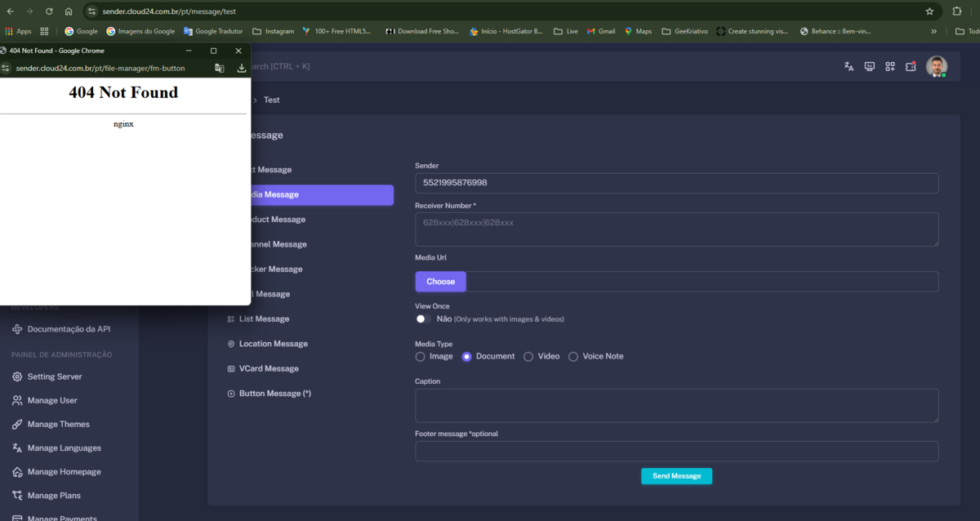Open the language translation icon in header
980x521 pixels.
[849, 66]
